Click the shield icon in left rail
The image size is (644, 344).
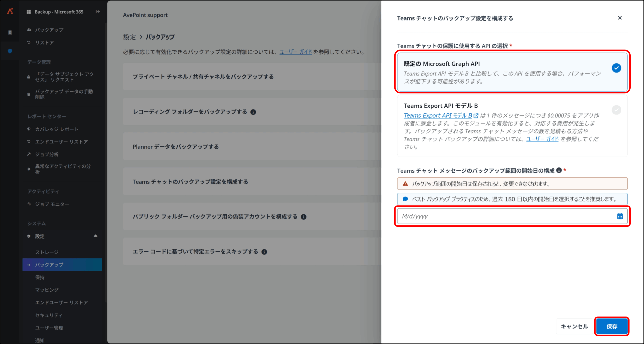click(10, 51)
